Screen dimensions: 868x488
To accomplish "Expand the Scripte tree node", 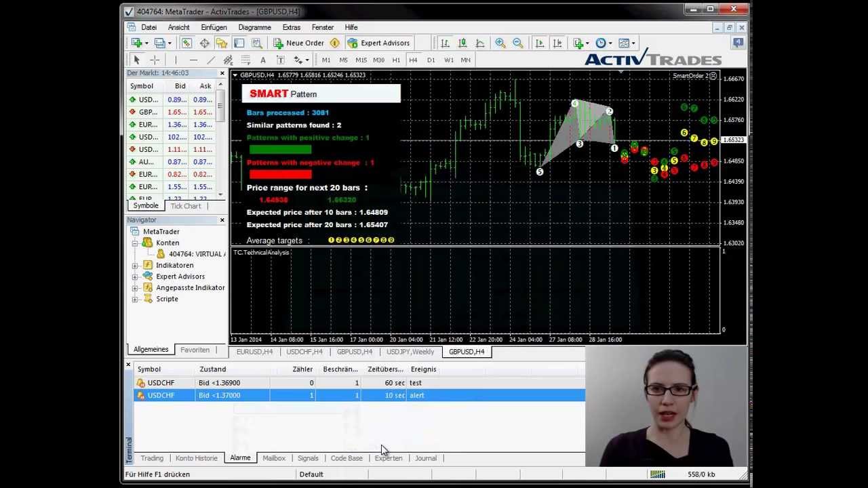I will 135,299.
